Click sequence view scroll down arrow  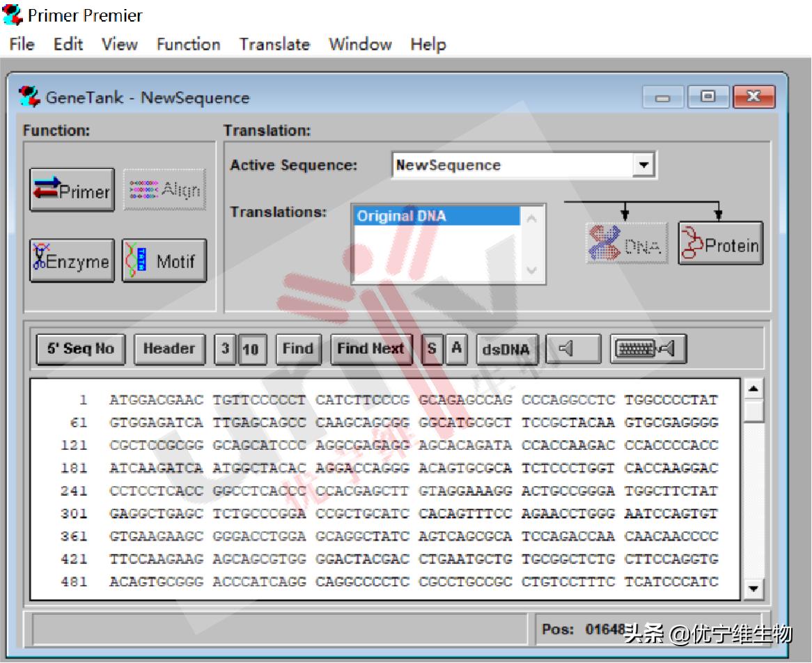click(x=754, y=589)
